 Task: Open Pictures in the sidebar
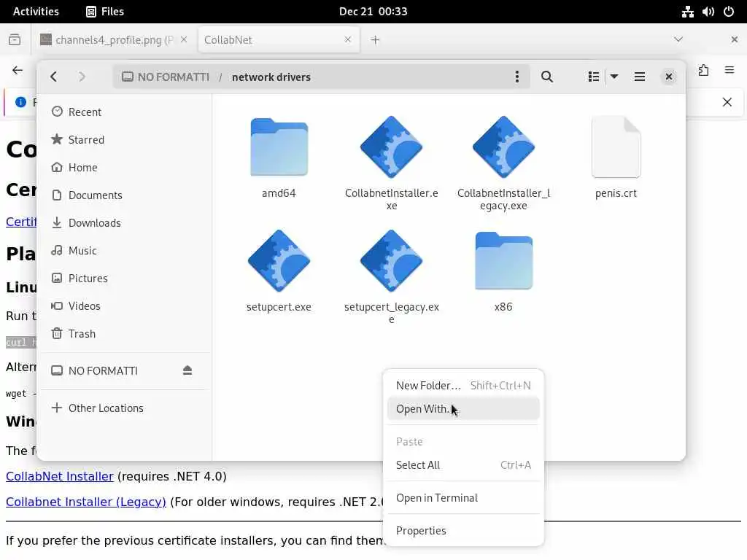pyautogui.click(x=124, y=278)
